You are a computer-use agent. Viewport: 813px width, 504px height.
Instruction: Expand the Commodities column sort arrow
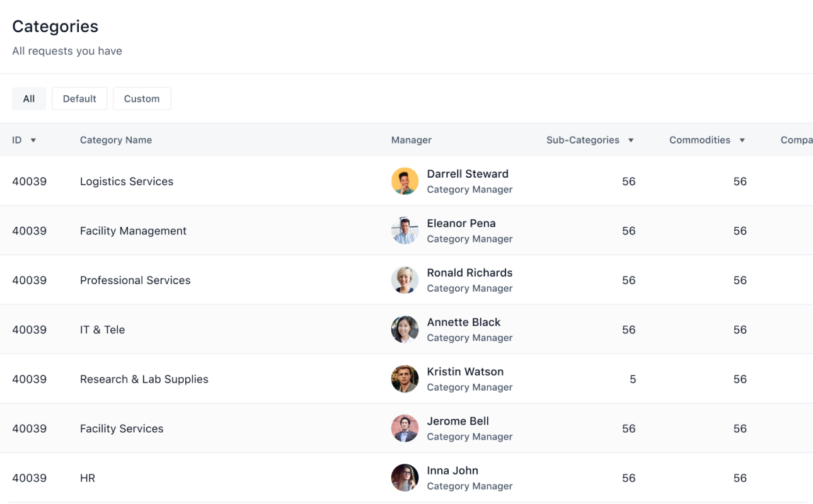tap(742, 140)
